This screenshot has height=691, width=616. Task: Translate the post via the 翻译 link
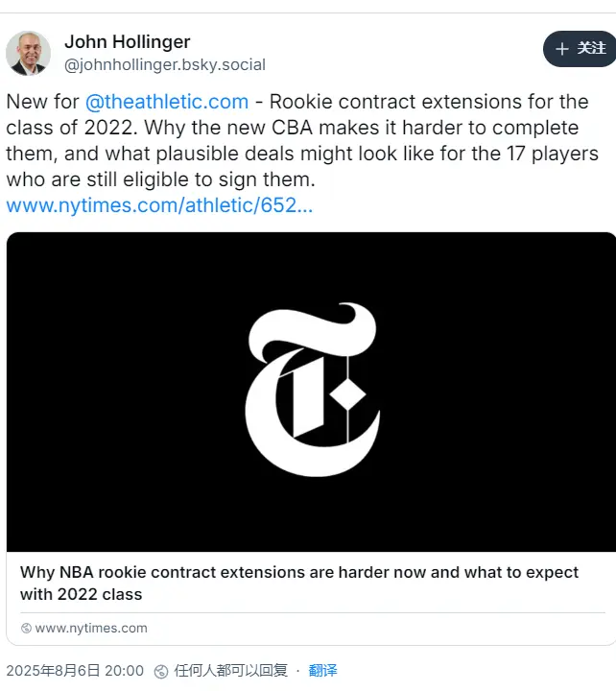[322, 671]
